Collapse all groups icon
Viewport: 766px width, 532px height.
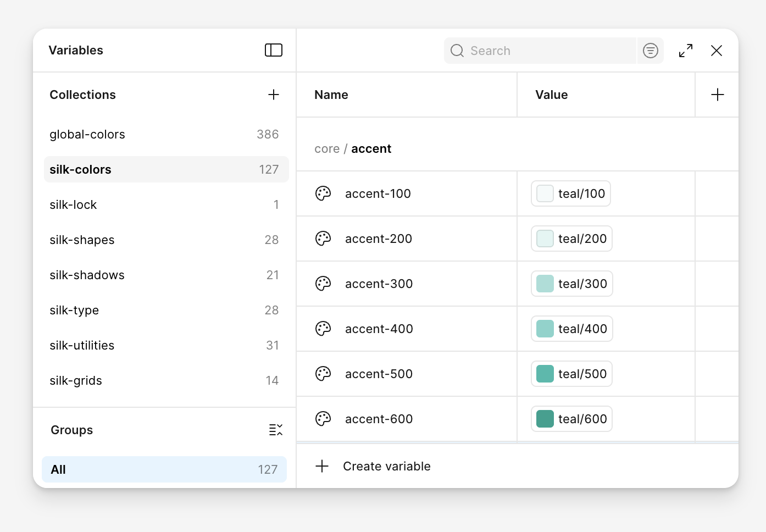275,430
